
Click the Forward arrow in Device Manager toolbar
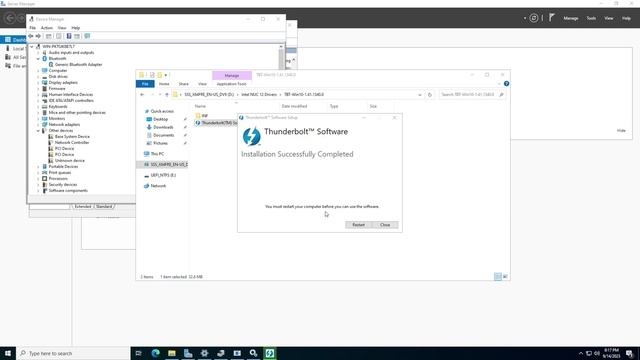point(38,36)
